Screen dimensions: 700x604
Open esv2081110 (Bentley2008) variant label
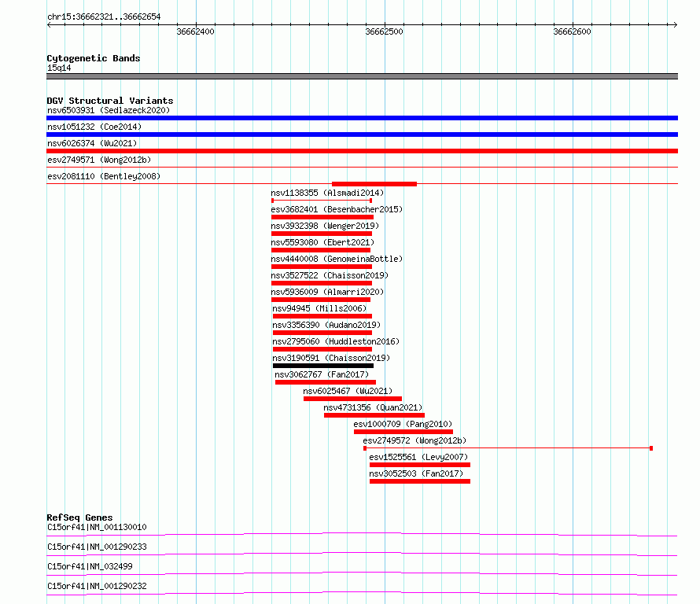pyautogui.click(x=104, y=176)
